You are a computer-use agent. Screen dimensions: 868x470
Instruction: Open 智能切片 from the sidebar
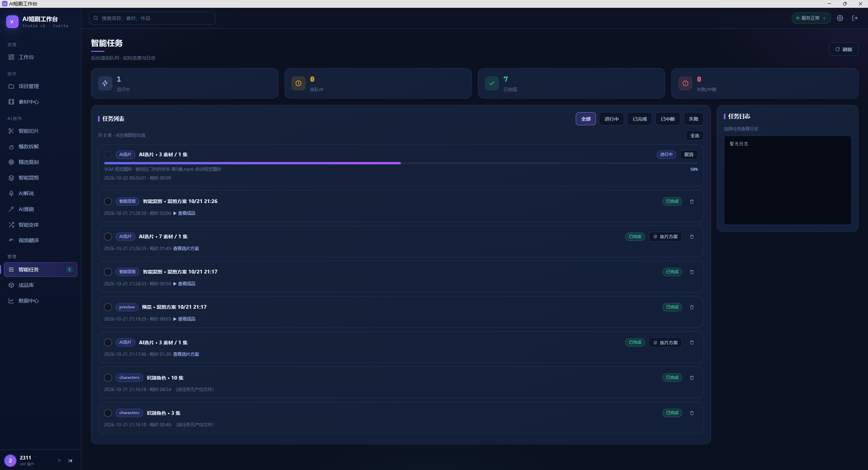(40, 131)
